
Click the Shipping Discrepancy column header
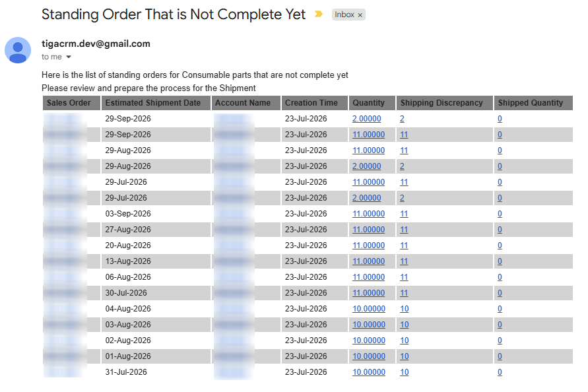pos(444,103)
